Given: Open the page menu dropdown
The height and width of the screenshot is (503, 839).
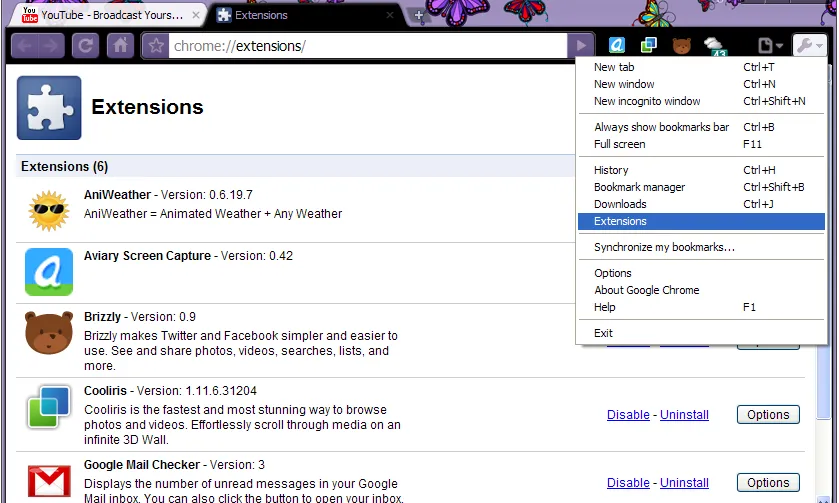Looking at the screenshot, I should [770, 46].
